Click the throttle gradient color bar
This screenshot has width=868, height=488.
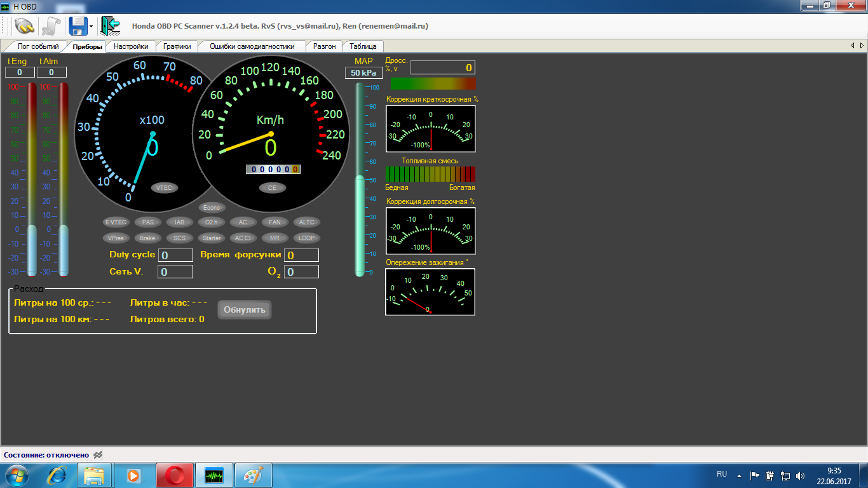click(433, 83)
